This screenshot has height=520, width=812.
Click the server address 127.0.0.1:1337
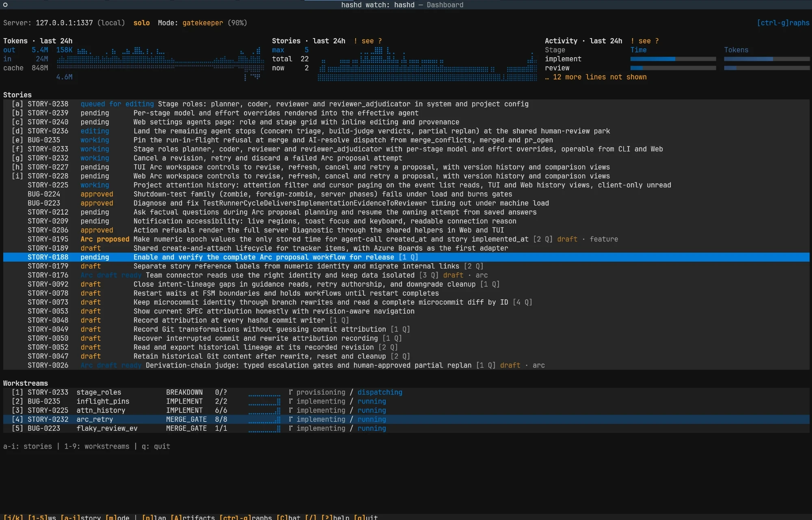(x=64, y=23)
